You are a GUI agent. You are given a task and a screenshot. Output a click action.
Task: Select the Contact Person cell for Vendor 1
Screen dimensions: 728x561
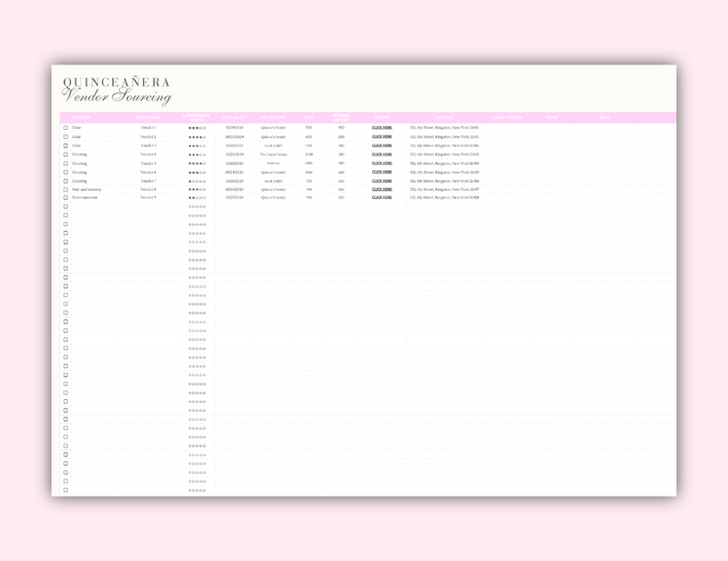[507, 128]
